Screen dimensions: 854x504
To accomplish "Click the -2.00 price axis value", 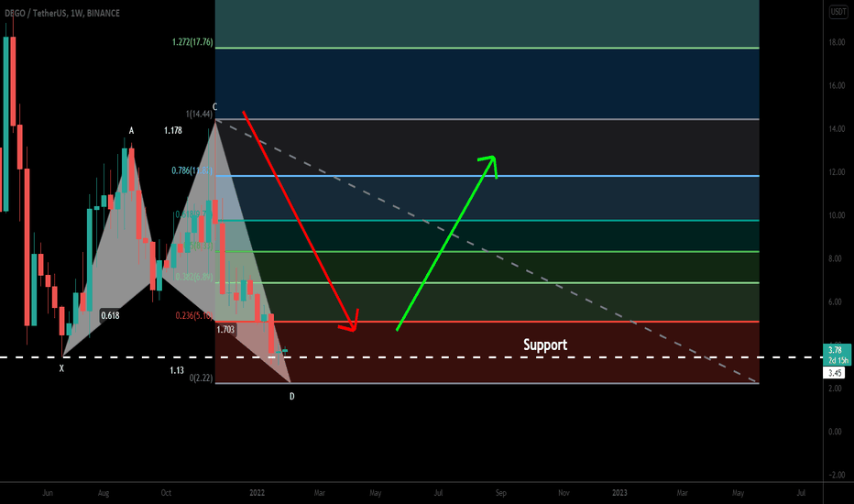I will [837, 475].
